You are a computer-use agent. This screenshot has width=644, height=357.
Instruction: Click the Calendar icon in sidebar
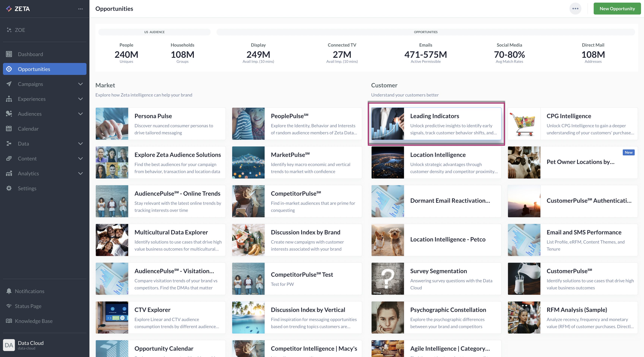9,129
